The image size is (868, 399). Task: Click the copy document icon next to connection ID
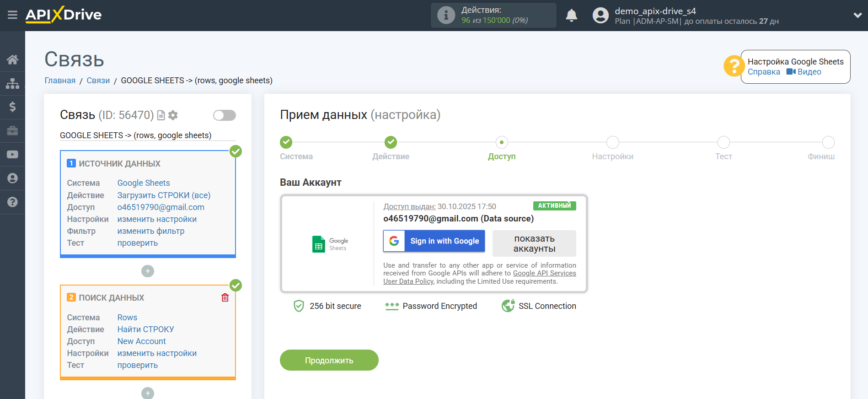(161, 115)
